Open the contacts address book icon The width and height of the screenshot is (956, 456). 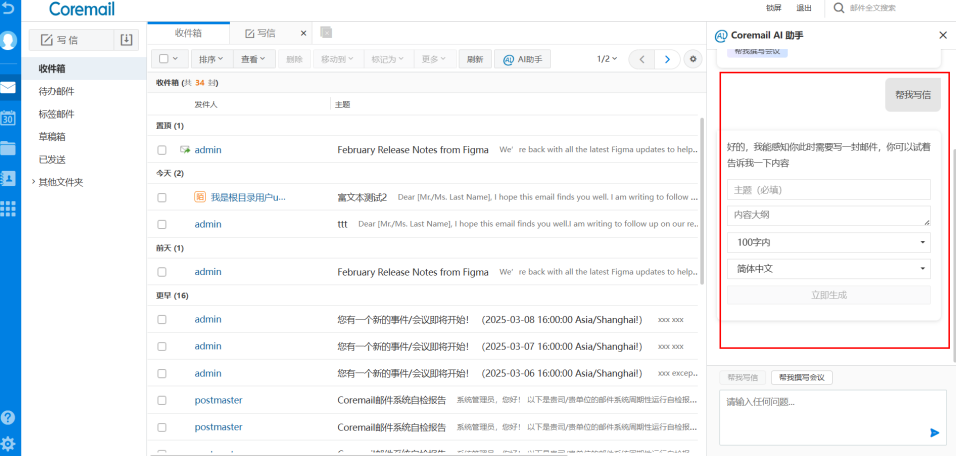(8, 178)
